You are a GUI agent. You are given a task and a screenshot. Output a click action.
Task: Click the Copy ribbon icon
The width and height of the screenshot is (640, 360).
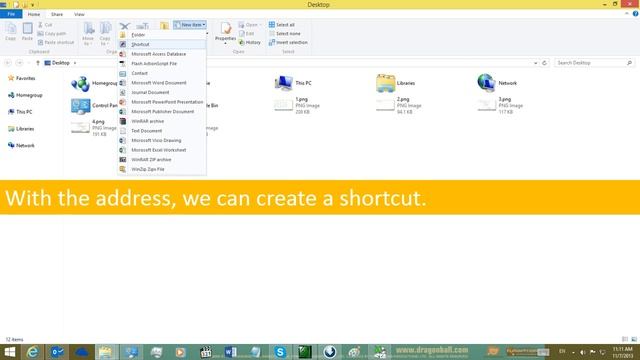[x=11, y=31]
